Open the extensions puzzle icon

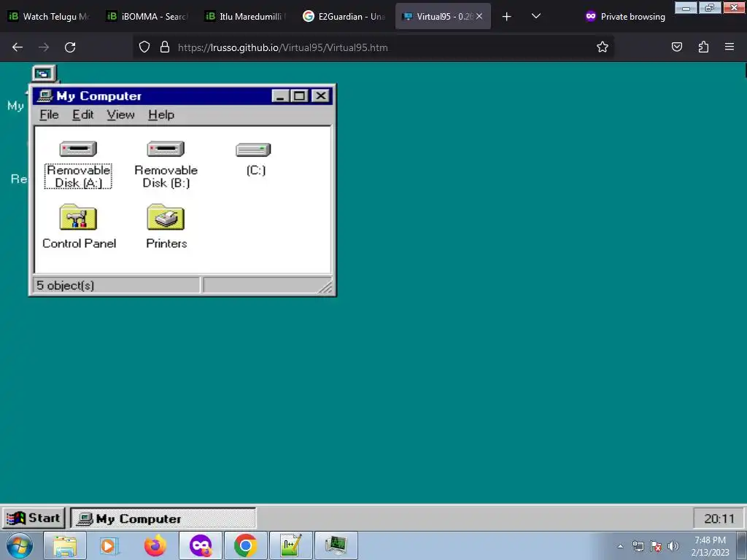click(703, 47)
